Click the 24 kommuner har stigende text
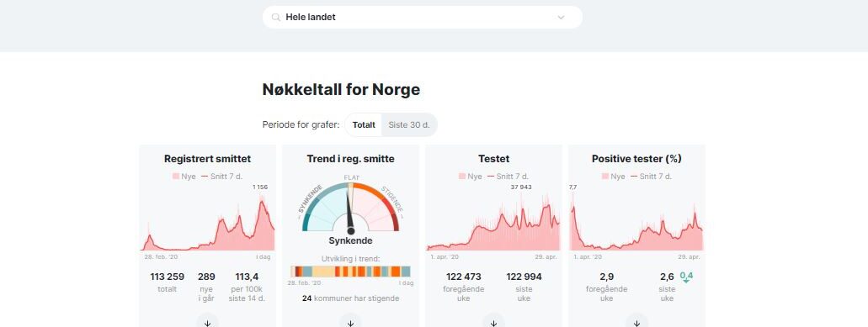This screenshot has width=868, height=327. 350,298
